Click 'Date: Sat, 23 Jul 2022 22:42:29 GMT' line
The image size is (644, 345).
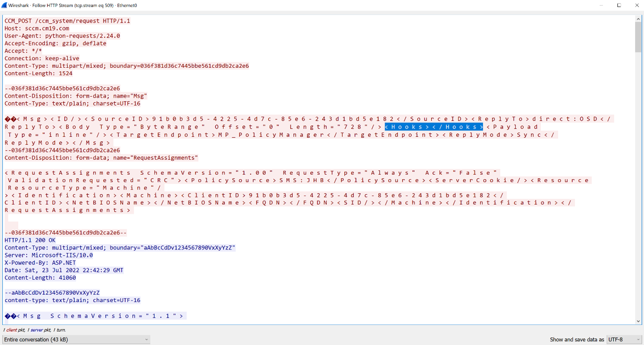[64, 270]
